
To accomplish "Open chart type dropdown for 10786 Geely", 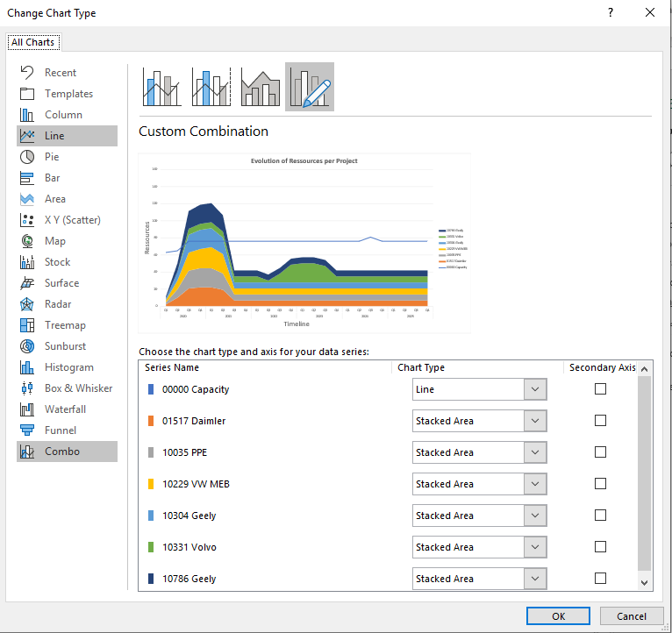I will point(535,579).
